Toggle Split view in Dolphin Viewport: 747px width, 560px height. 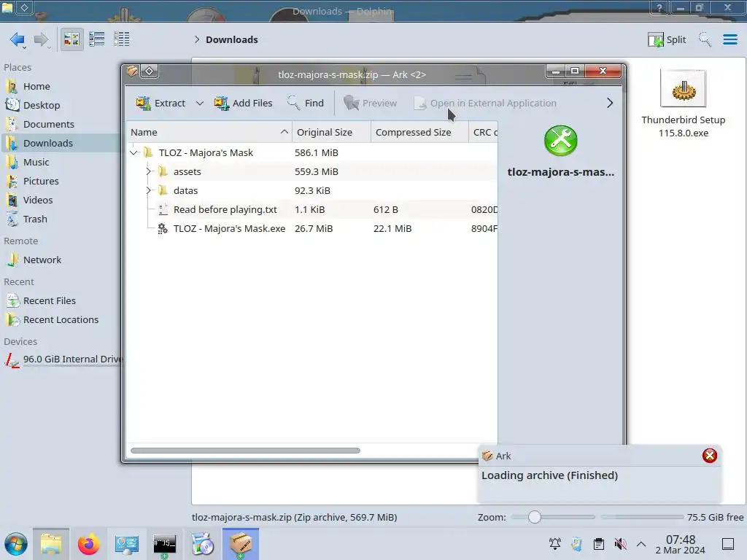click(x=667, y=39)
